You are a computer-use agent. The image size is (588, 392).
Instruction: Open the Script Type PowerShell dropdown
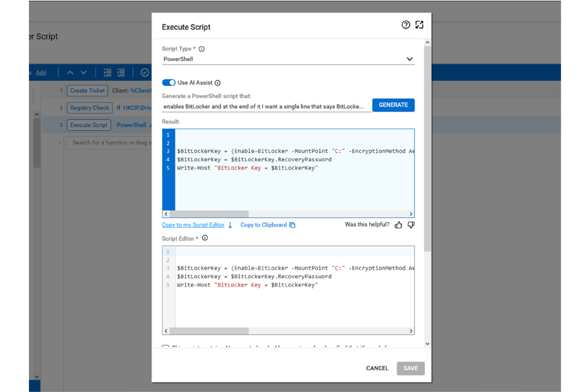(288, 59)
